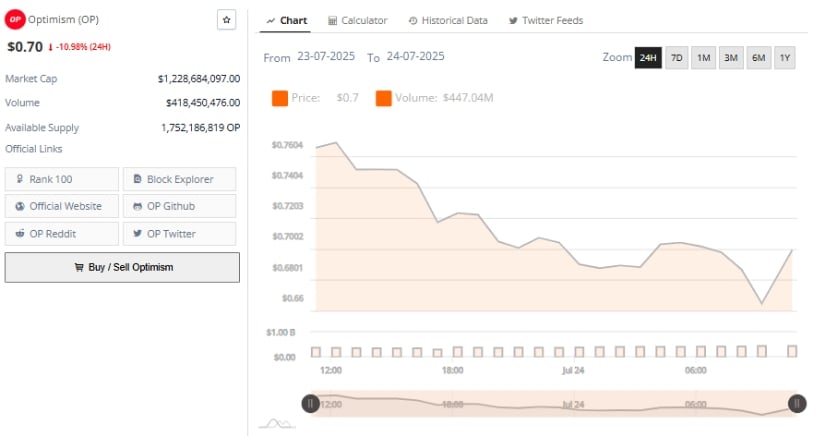Toggle the Price series legend swatch
The image size is (825, 436).
click(x=280, y=98)
